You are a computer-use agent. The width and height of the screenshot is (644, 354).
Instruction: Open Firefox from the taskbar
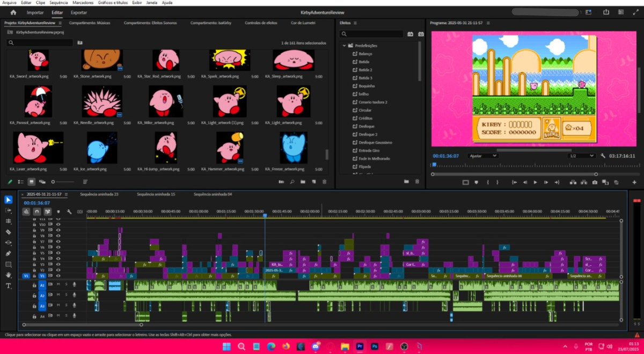pos(286,346)
